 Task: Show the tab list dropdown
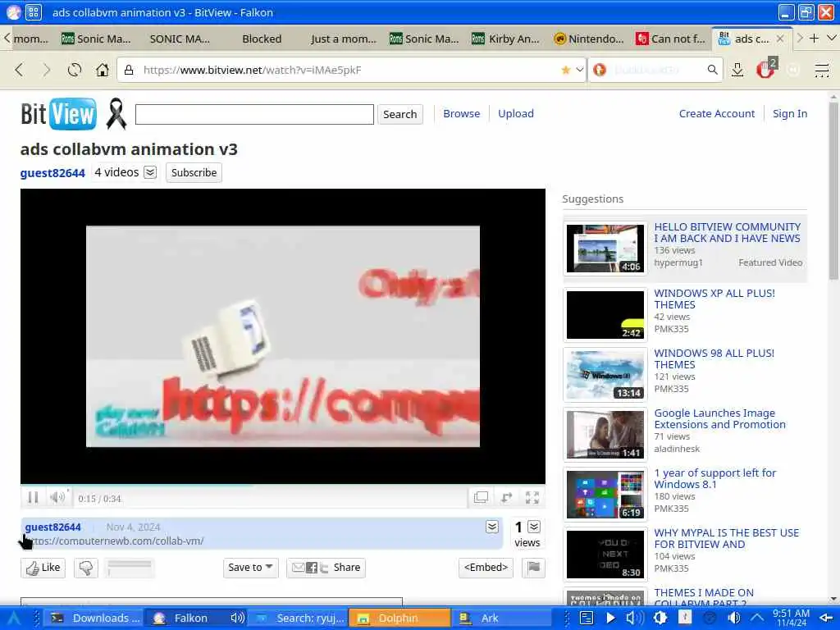pos(832,38)
